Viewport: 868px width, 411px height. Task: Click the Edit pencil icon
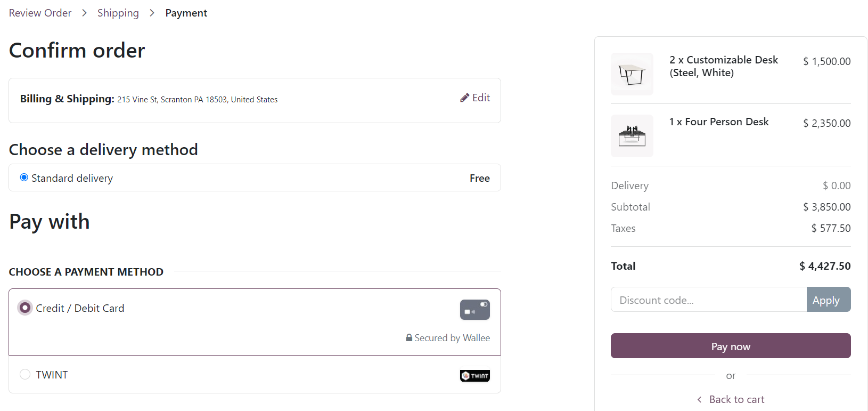click(x=465, y=98)
